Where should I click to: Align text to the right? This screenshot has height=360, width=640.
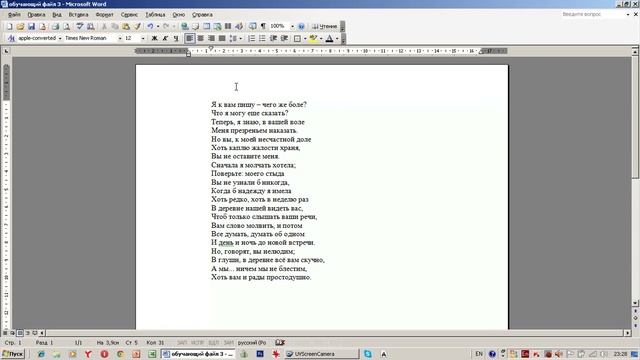pyautogui.click(x=211, y=38)
